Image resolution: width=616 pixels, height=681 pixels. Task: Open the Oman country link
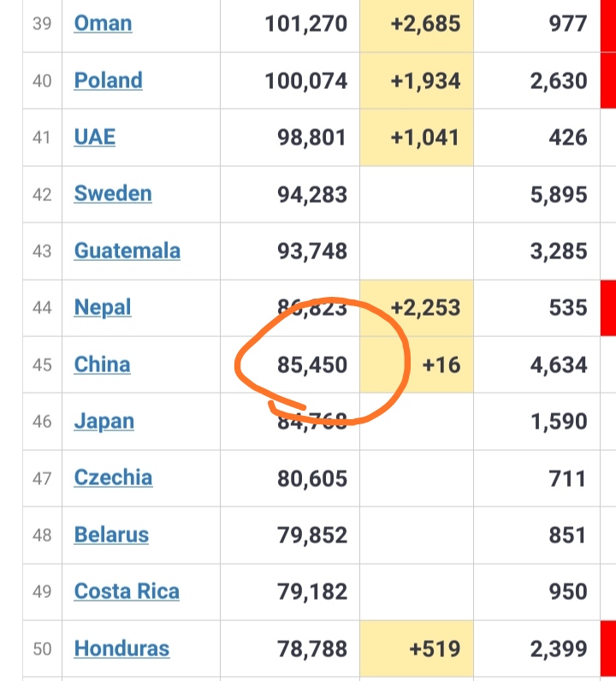(103, 23)
